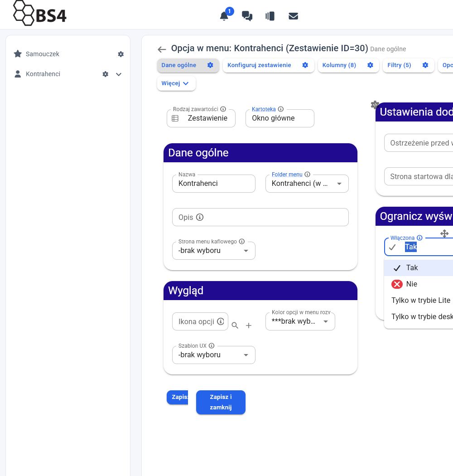Open settings gear for Samouczek

click(121, 54)
